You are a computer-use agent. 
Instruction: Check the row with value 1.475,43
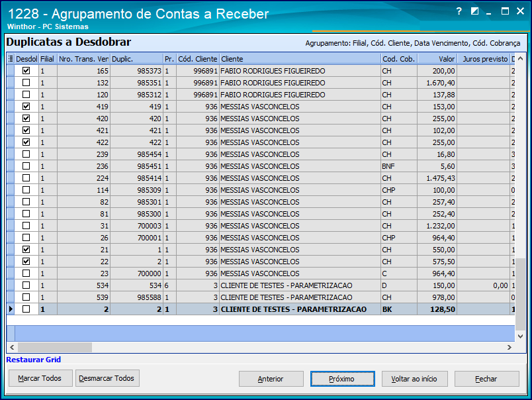pyautogui.click(x=26, y=178)
